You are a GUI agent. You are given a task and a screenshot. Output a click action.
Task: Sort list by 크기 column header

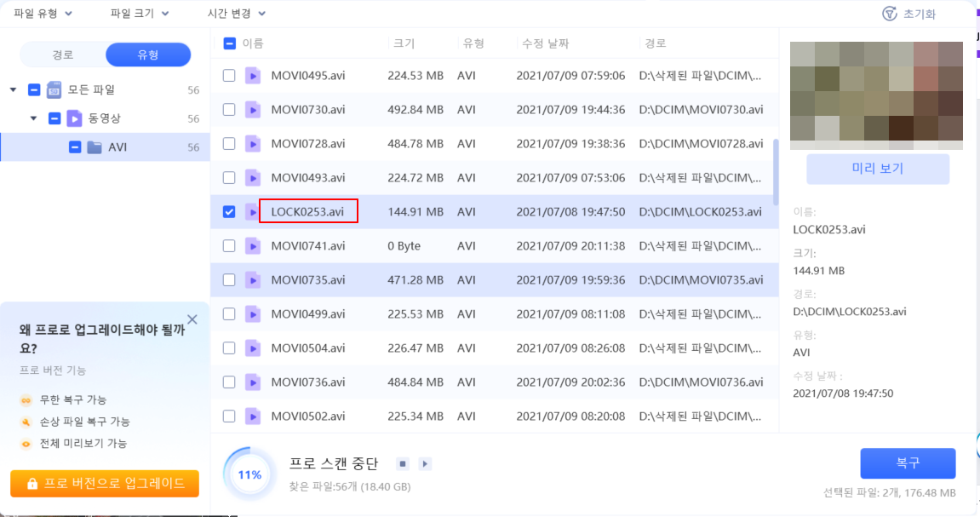404,43
